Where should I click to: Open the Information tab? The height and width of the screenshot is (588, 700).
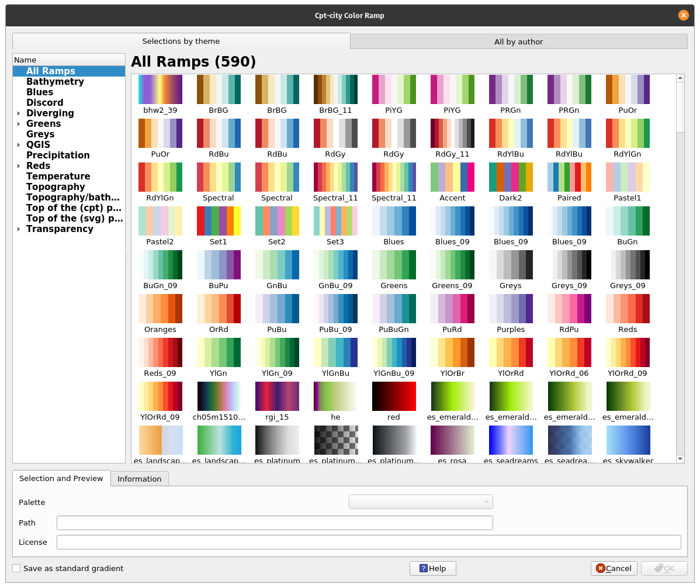[139, 479]
